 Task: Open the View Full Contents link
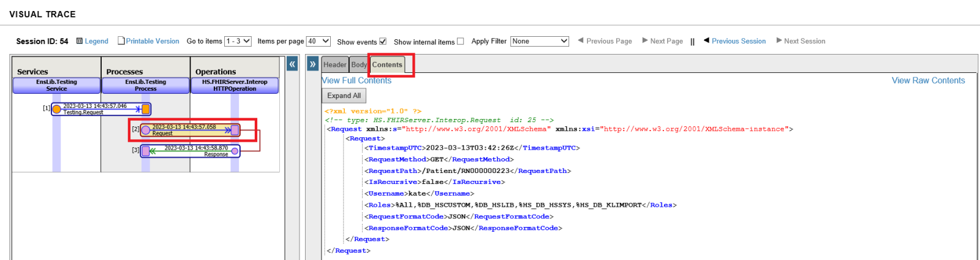coord(356,80)
